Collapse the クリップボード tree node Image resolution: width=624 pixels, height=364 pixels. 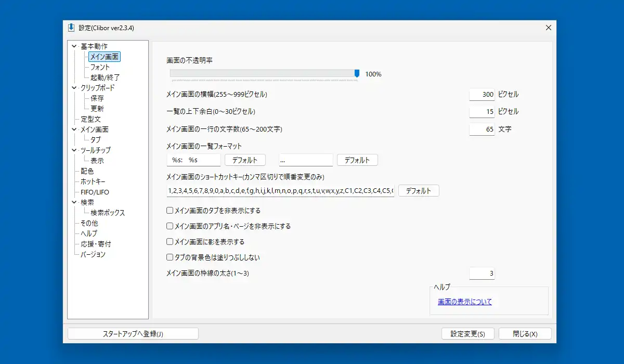coord(74,88)
